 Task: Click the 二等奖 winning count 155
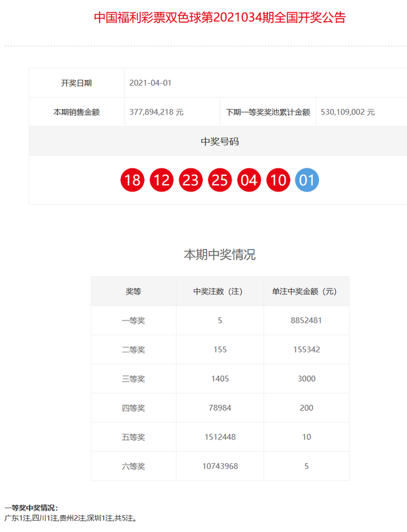(x=220, y=349)
